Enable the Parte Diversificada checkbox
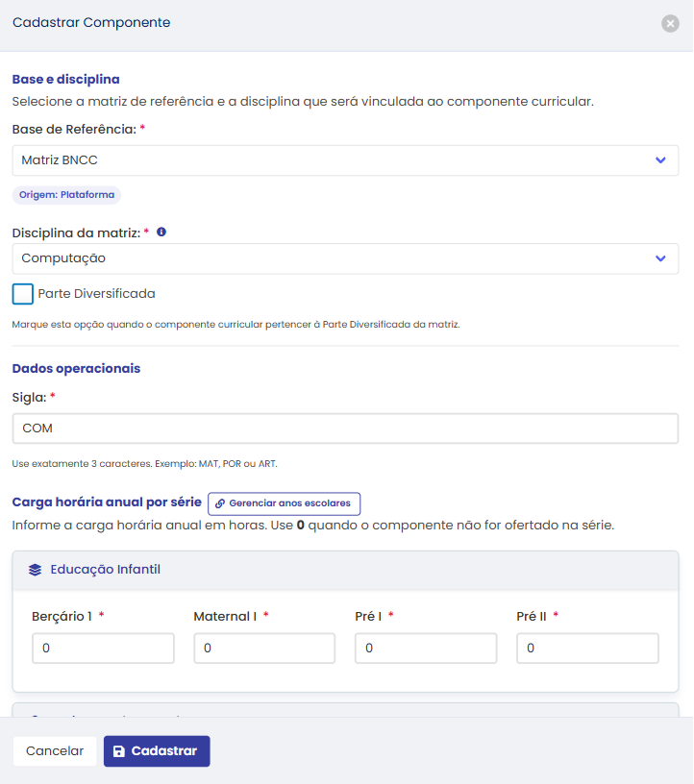 [x=23, y=294]
